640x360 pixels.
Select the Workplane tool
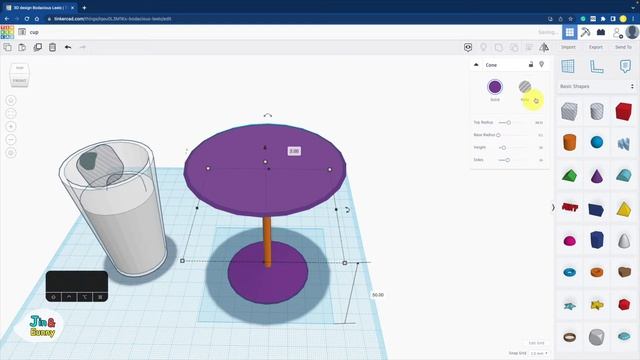(x=568, y=66)
